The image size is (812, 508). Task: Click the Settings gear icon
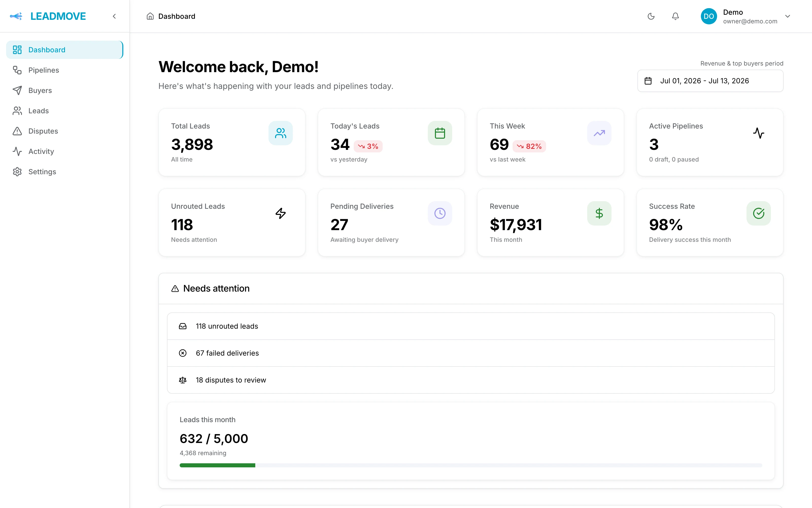click(17, 172)
